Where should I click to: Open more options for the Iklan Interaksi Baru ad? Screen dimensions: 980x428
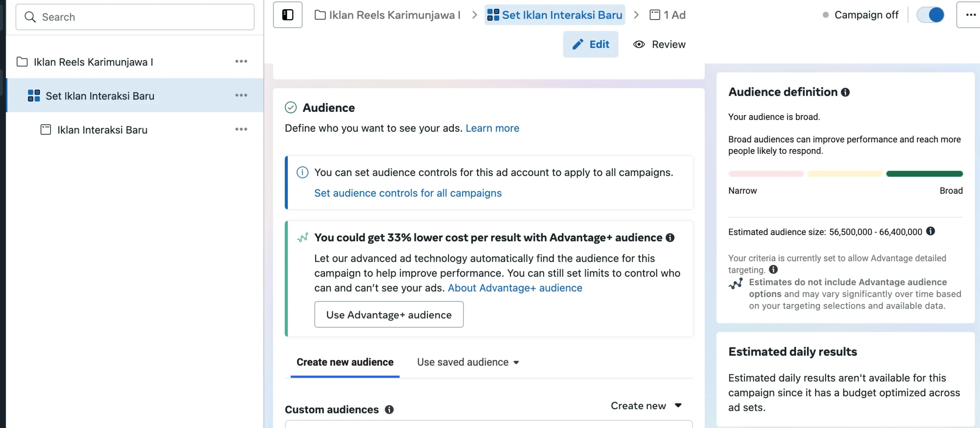[241, 129]
